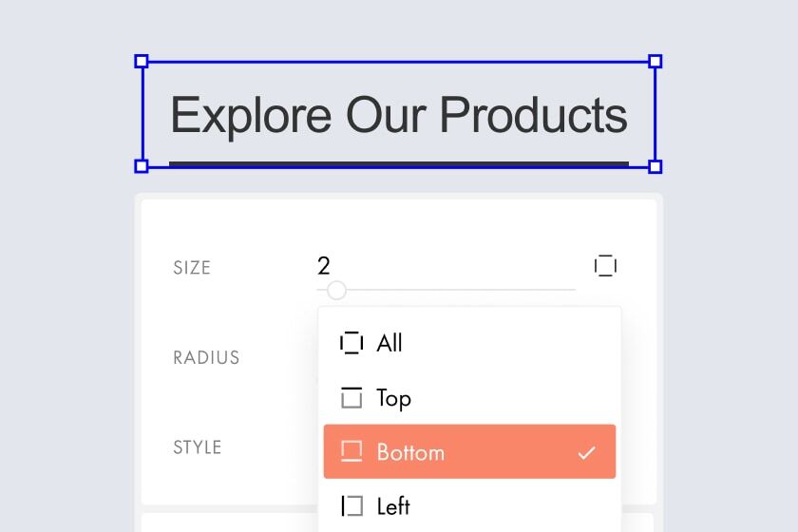Select the All borders icon in the list
The height and width of the screenshot is (532, 798).
pos(351,343)
